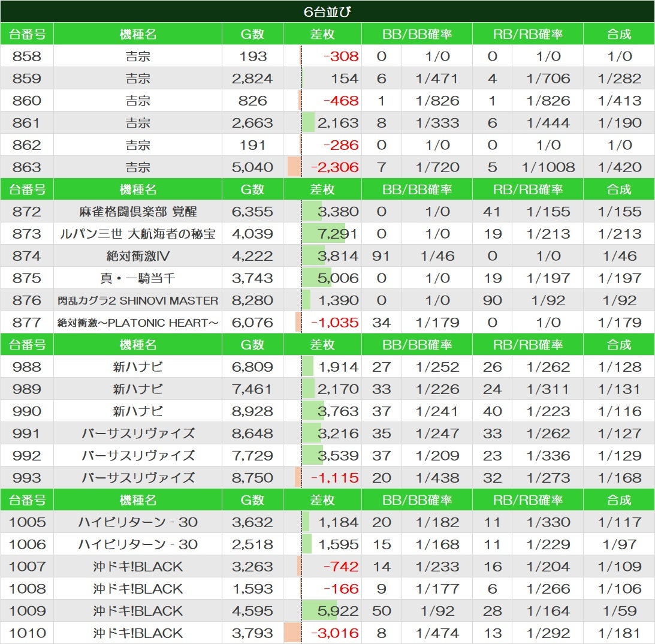This screenshot has height=644, width=655.
Task: Click RB rate 1/164 for machine 1009
Action: (x=548, y=611)
